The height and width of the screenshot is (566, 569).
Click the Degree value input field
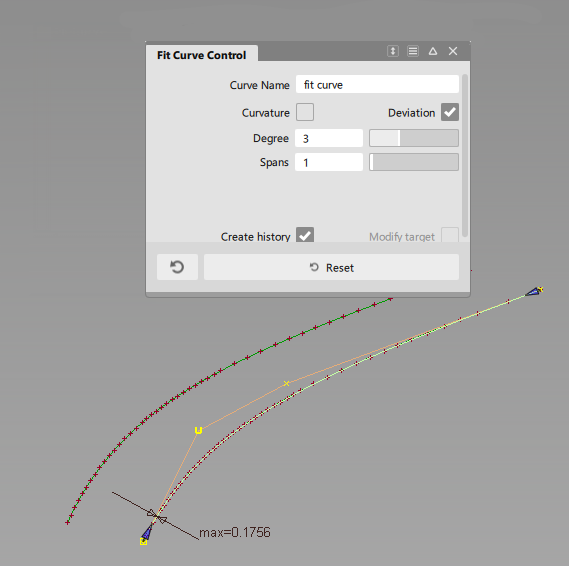[x=329, y=138]
